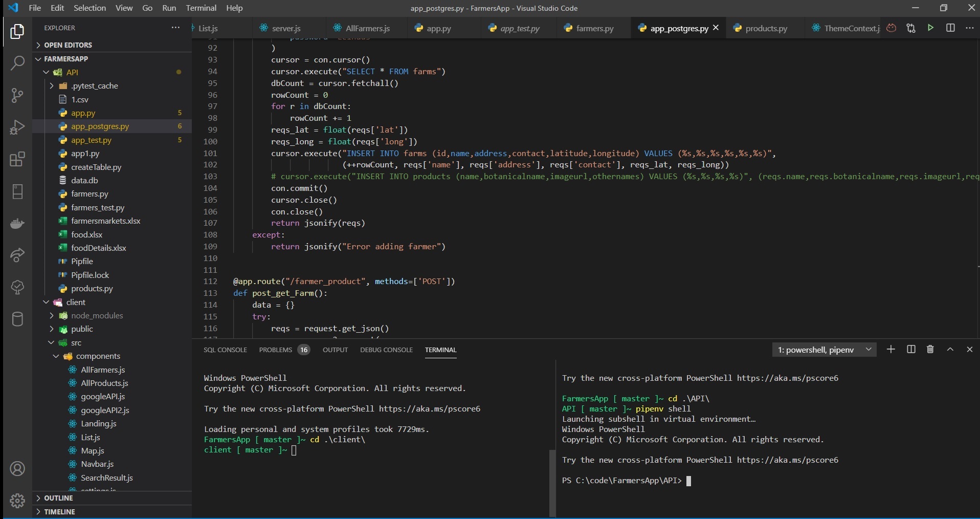Screen dimensions: 980x519
Task: Open the Help menu
Action: tap(234, 8)
